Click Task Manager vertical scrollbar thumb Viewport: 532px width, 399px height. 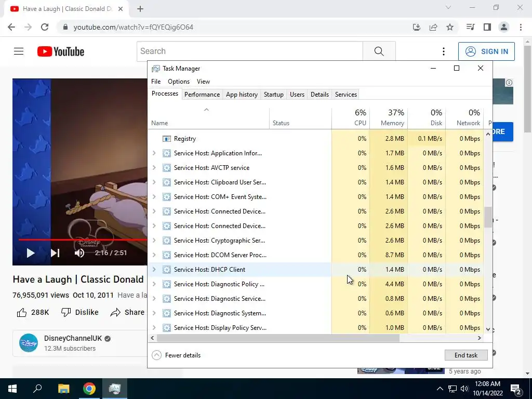[488, 217]
